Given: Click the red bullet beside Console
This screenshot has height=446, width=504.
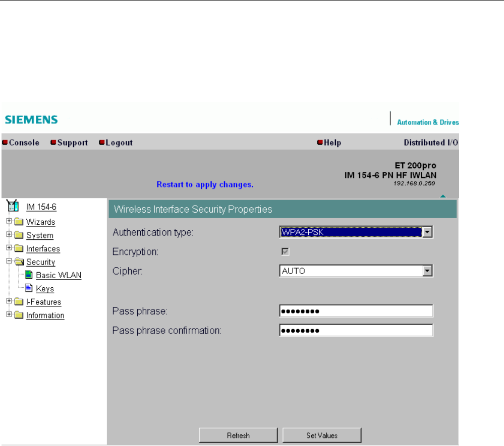Looking at the screenshot, I should [5, 142].
